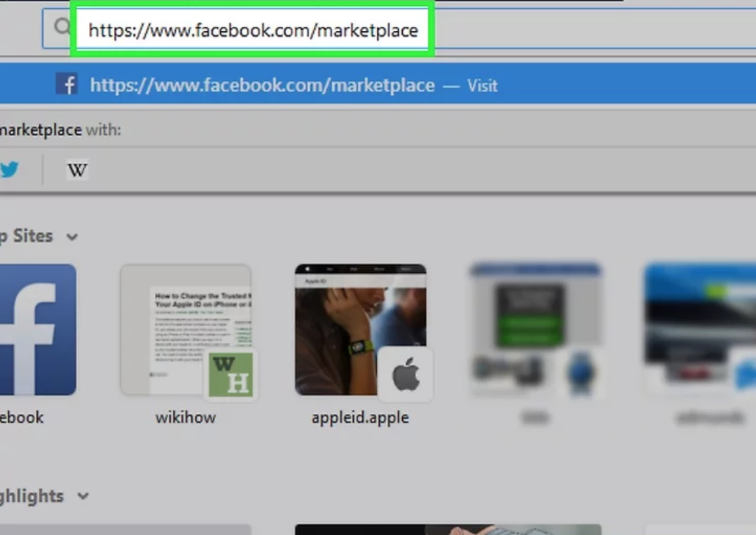Image resolution: width=756 pixels, height=535 pixels.
Task: Open the dark highlight card thumbnail
Action: coord(449,530)
